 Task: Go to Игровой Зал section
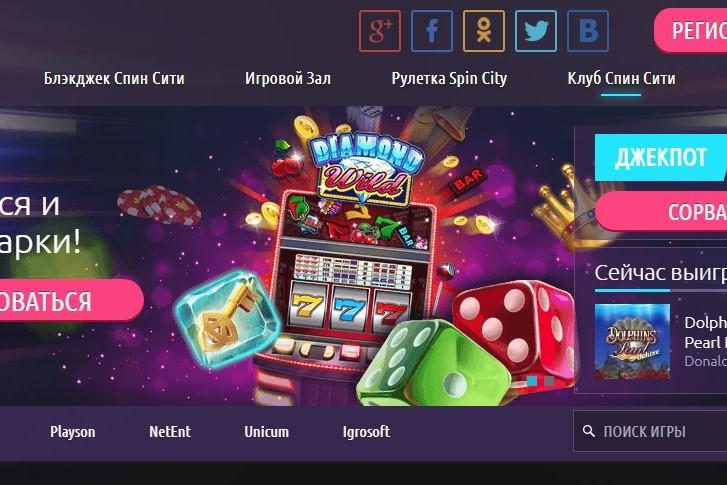(288, 78)
